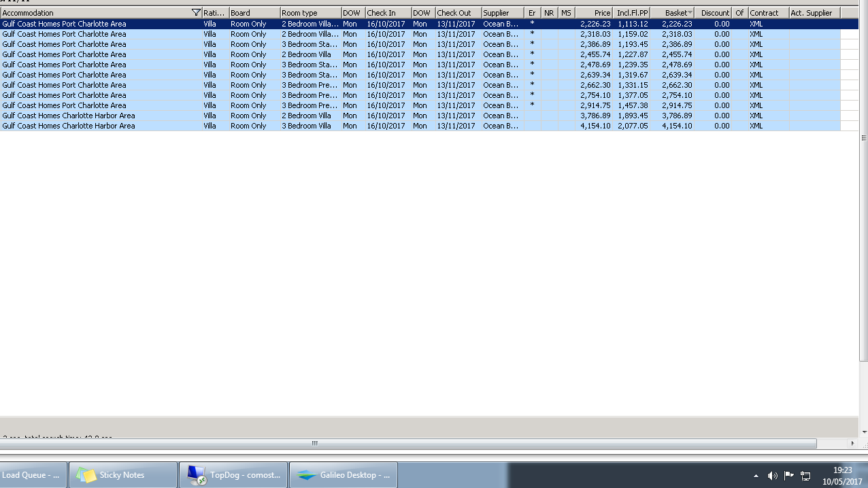Image resolution: width=868 pixels, height=488 pixels.
Task: Sort by the Board column header
Action: [x=254, y=13]
